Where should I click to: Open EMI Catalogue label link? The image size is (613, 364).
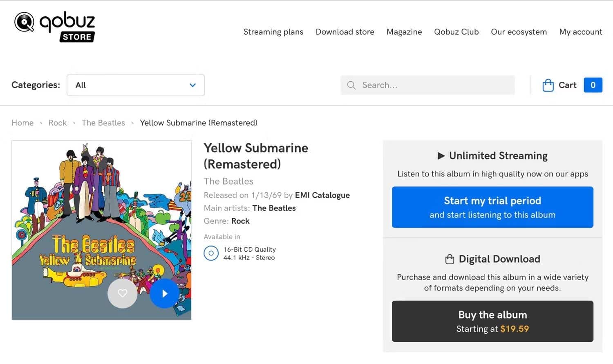click(322, 195)
